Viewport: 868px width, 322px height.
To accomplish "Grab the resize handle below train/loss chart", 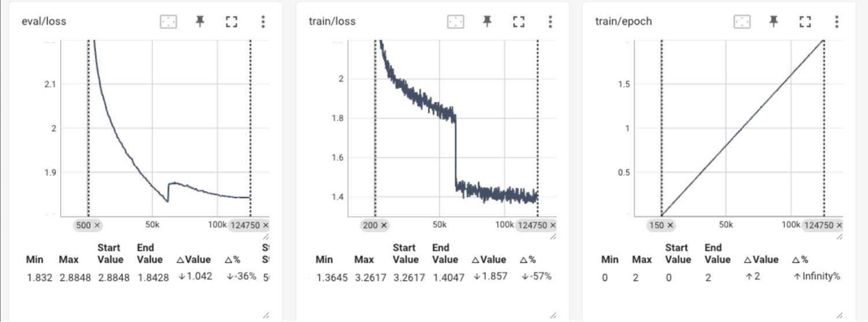I will [x=553, y=236].
